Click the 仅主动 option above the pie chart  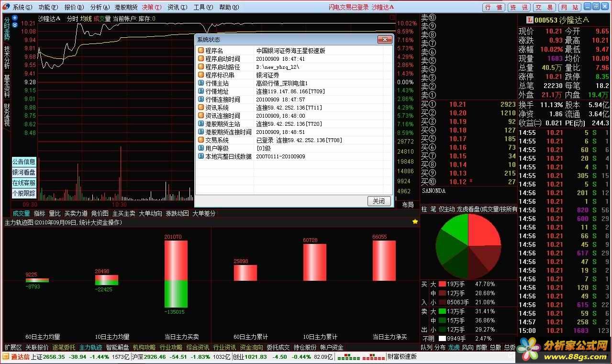(x=446, y=209)
